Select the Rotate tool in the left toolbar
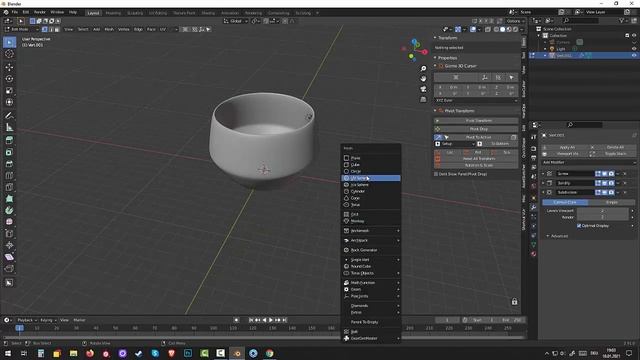Image resolution: width=640 pixels, height=360 pixels. [9, 79]
